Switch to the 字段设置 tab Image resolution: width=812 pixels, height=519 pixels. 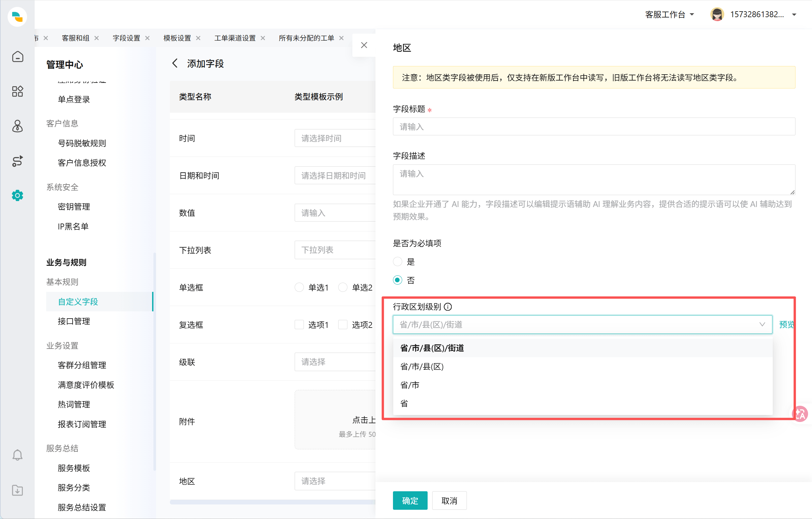tap(126, 38)
